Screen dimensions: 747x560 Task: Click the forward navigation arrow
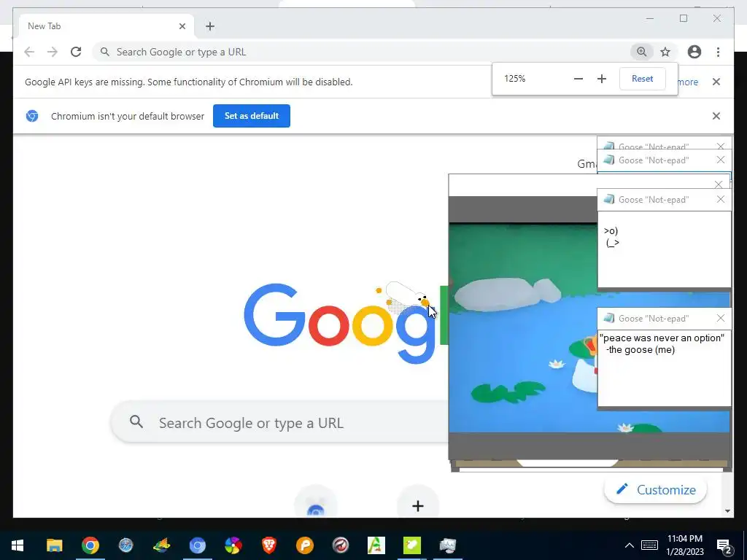click(53, 52)
